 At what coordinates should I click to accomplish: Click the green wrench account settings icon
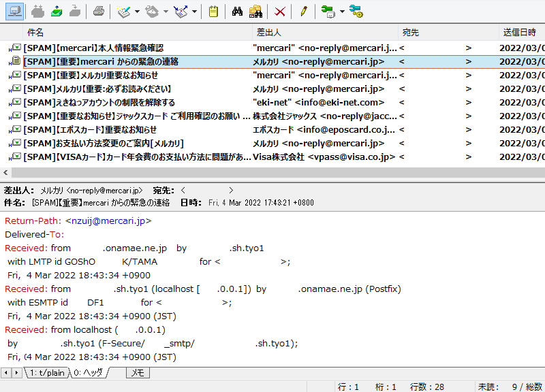[328, 12]
